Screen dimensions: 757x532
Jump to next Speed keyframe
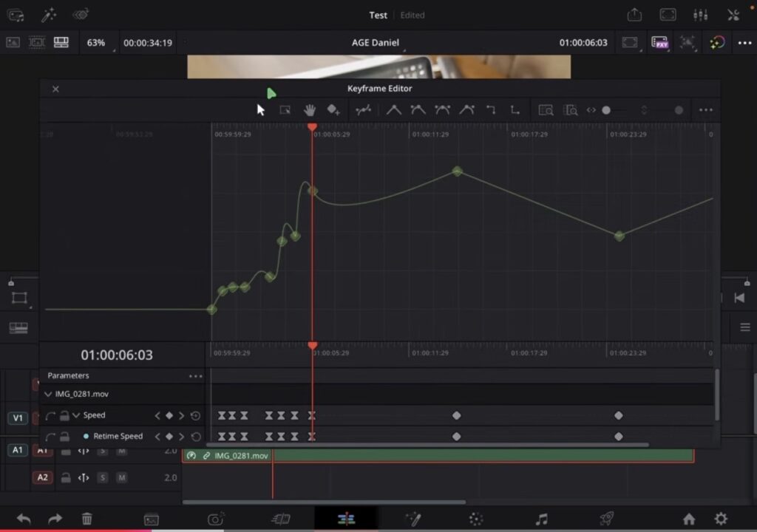pyautogui.click(x=182, y=415)
